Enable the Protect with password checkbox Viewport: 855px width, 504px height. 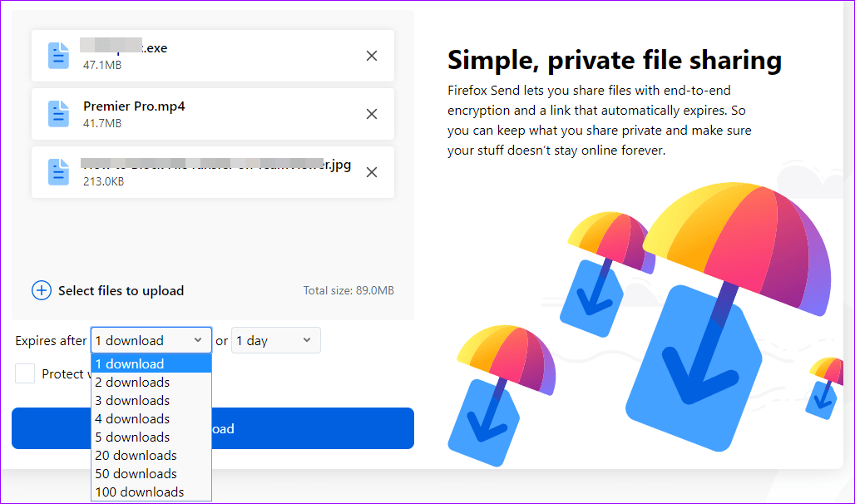point(25,373)
